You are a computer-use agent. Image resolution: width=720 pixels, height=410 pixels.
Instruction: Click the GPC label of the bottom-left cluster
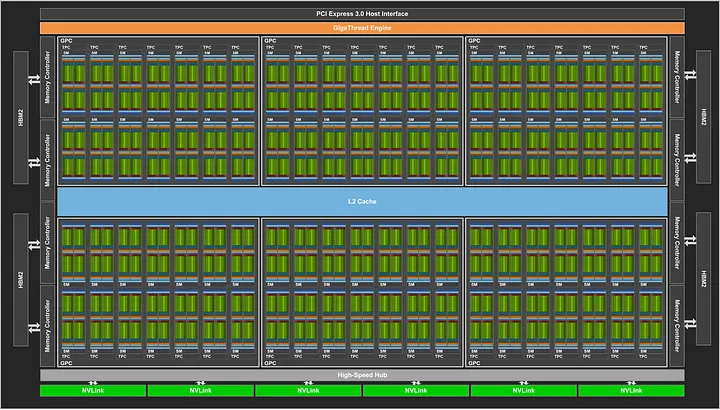[67, 363]
